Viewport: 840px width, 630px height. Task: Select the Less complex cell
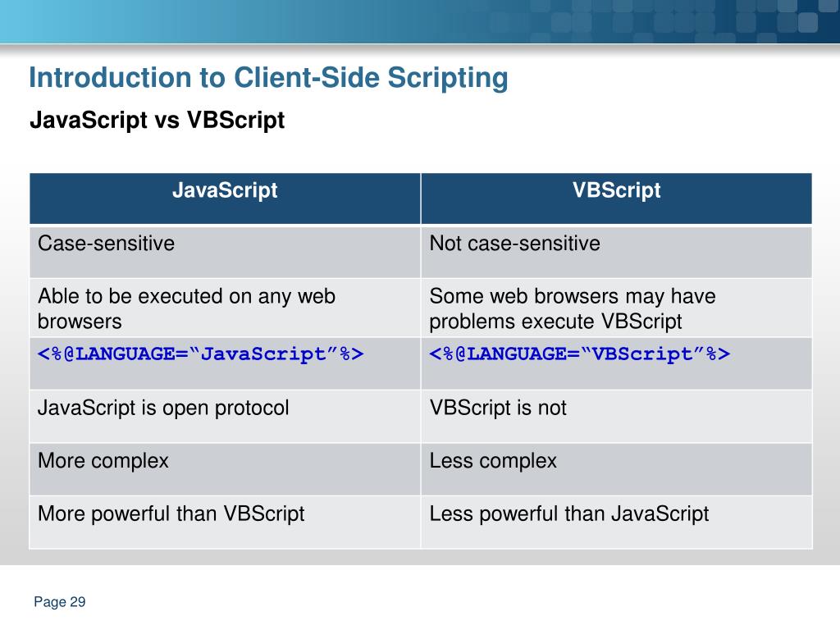pos(617,469)
